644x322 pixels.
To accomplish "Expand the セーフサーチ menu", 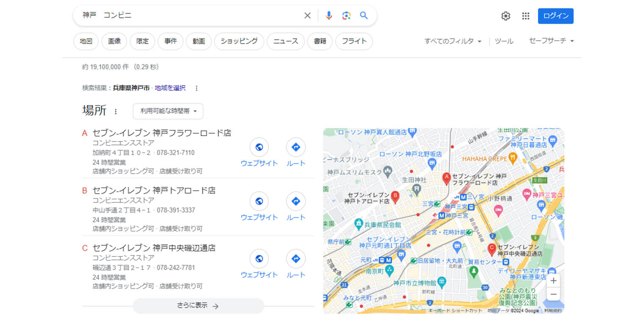I will pyautogui.click(x=551, y=41).
